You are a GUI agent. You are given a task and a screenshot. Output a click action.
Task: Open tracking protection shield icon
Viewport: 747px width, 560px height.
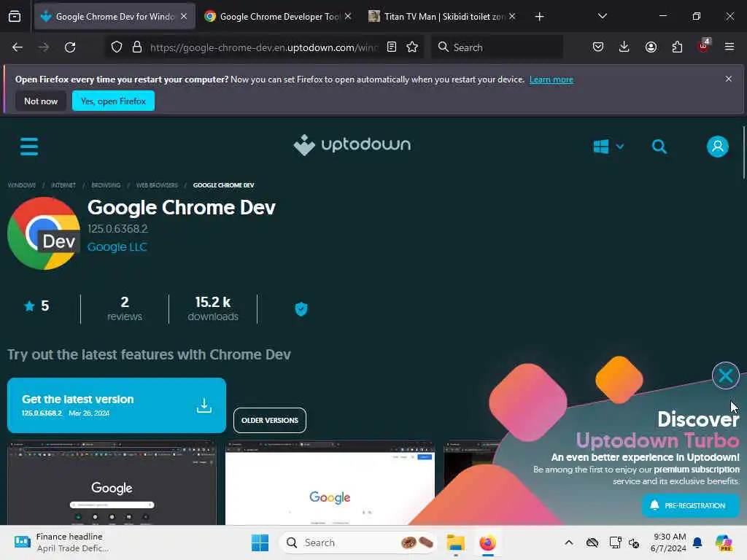(x=117, y=47)
